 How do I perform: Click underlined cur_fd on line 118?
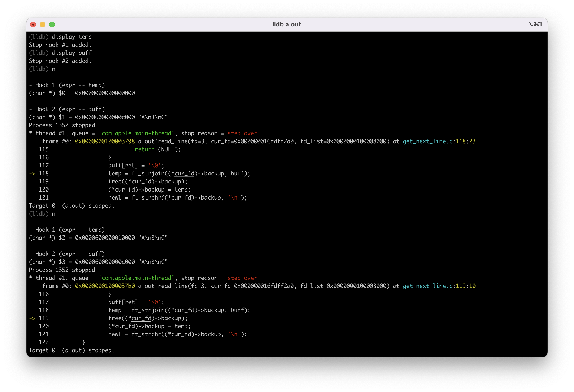(x=184, y=174)
